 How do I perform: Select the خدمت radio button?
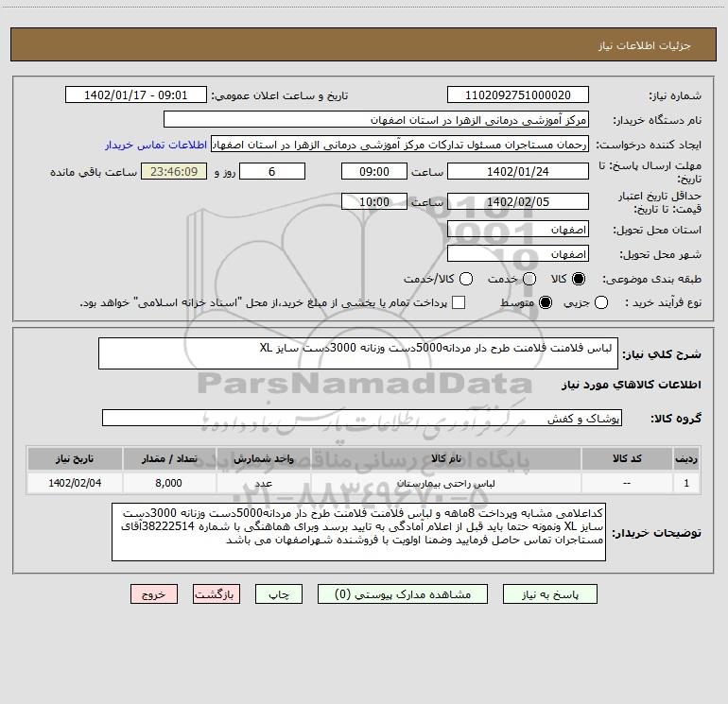(529, 279)
